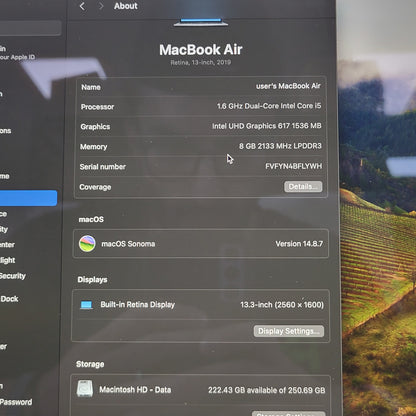Click the 'Graphics' row label
This screenshot has height=416, width=416.
click(x=95, y=127)
